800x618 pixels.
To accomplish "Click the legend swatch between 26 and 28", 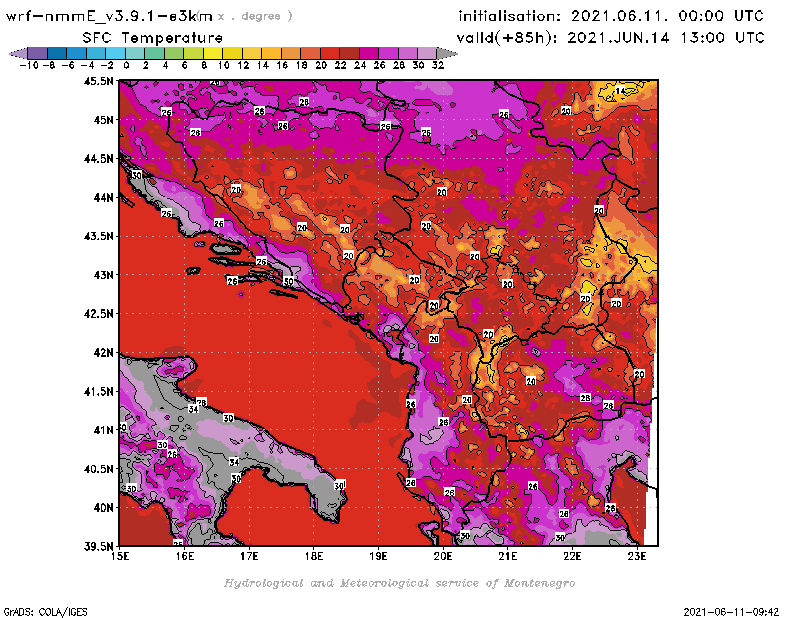I will click(388, 54).
